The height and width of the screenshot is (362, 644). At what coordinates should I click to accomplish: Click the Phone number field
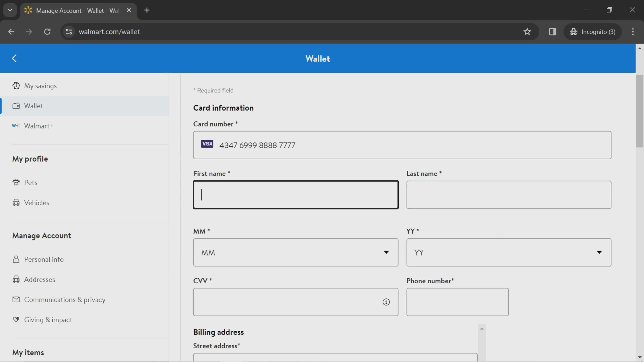pyautogui.click(x=457, y=302)
